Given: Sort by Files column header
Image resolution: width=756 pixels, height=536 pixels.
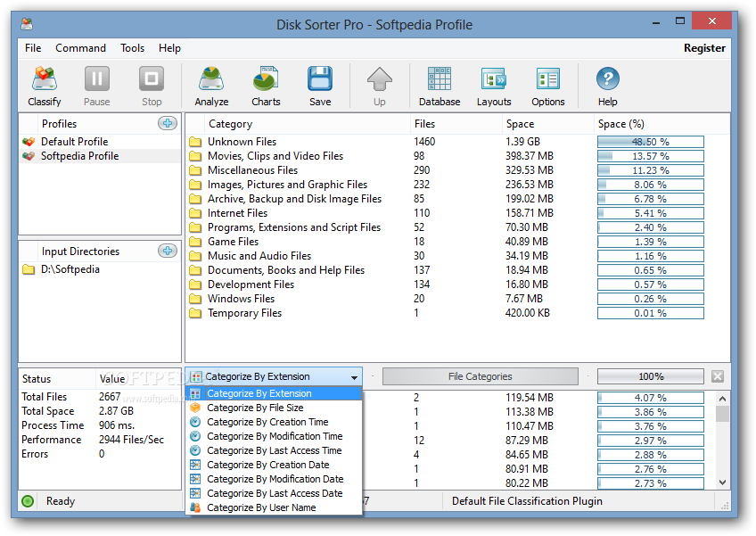Looking at the screenshot, I should coord(456,124).
